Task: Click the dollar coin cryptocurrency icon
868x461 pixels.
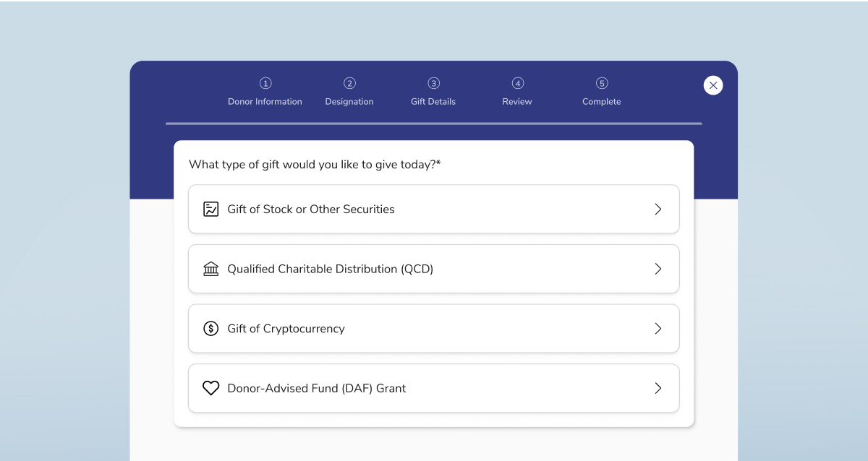Action: (210, 329)
